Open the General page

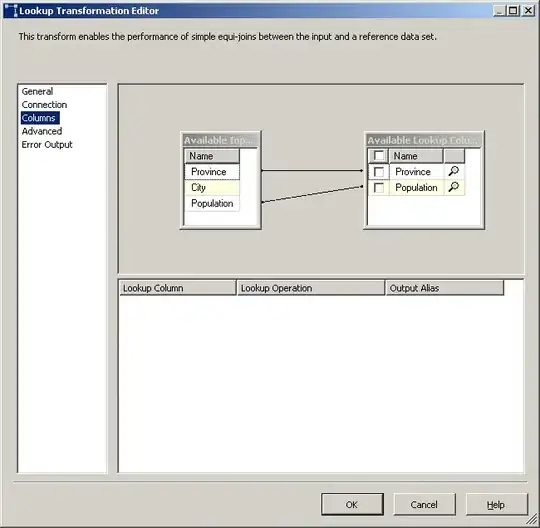click(37, 91)
